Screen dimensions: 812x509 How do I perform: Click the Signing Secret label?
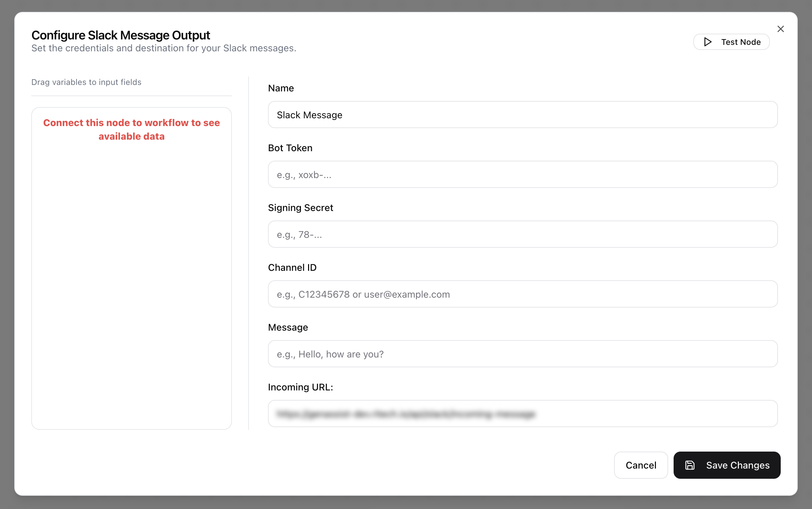[x=300, y=208]
